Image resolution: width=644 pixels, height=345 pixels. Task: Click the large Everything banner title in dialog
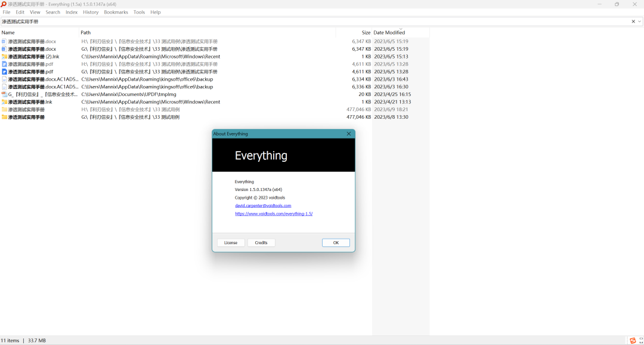[261, 155]
